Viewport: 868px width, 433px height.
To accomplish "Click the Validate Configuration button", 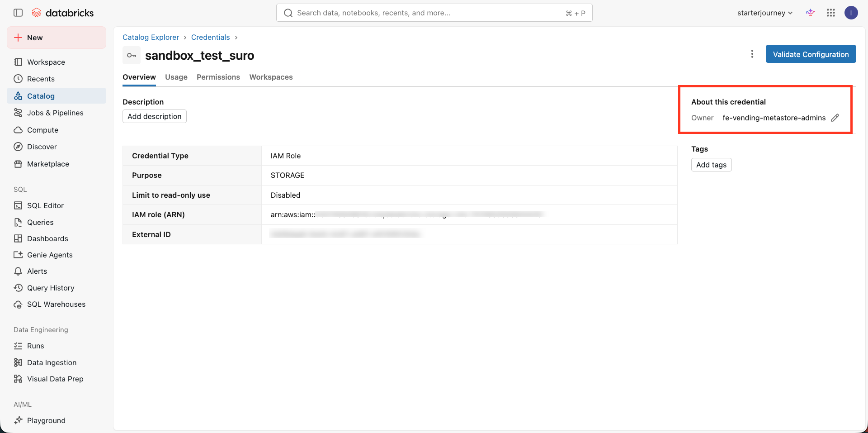I will (811, 54).
